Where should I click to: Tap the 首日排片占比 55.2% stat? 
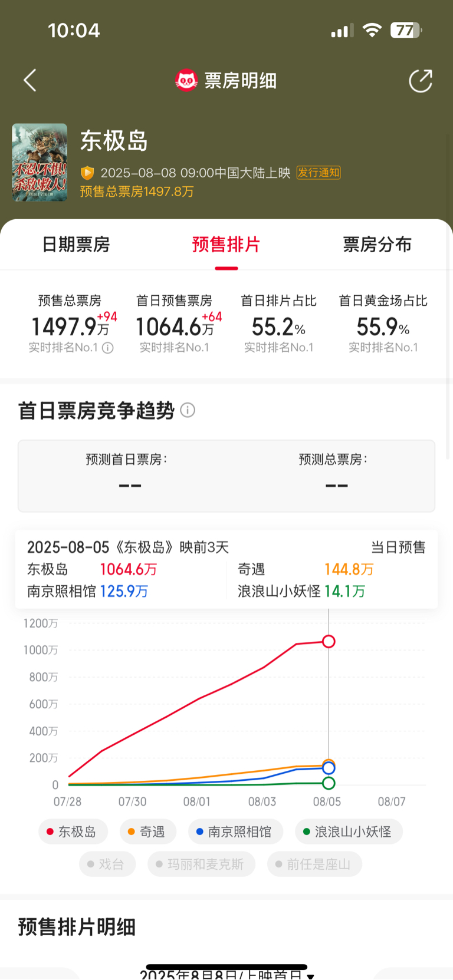coord(279,324)
